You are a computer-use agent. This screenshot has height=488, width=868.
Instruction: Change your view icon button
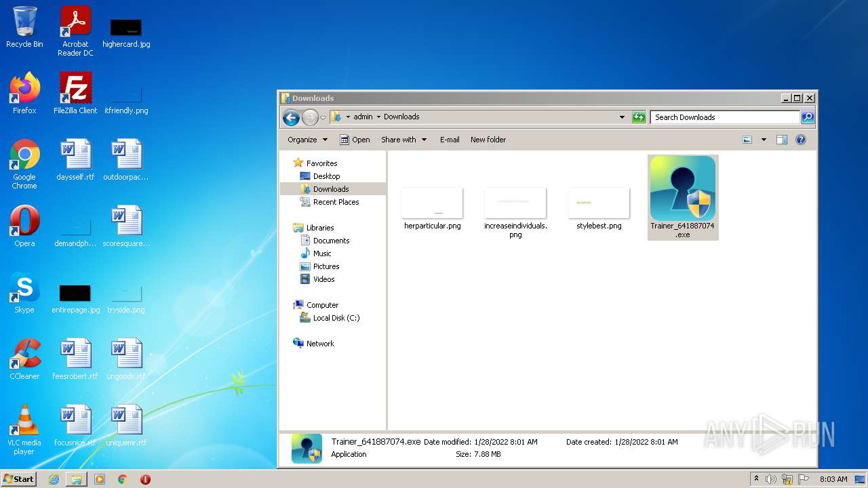(x=747, y=140)
